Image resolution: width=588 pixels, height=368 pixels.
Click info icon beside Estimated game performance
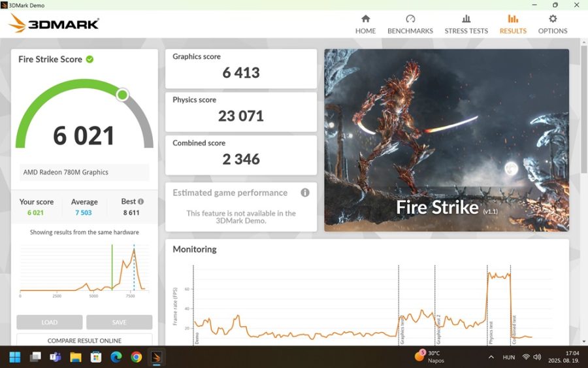[x=304, y=193]
